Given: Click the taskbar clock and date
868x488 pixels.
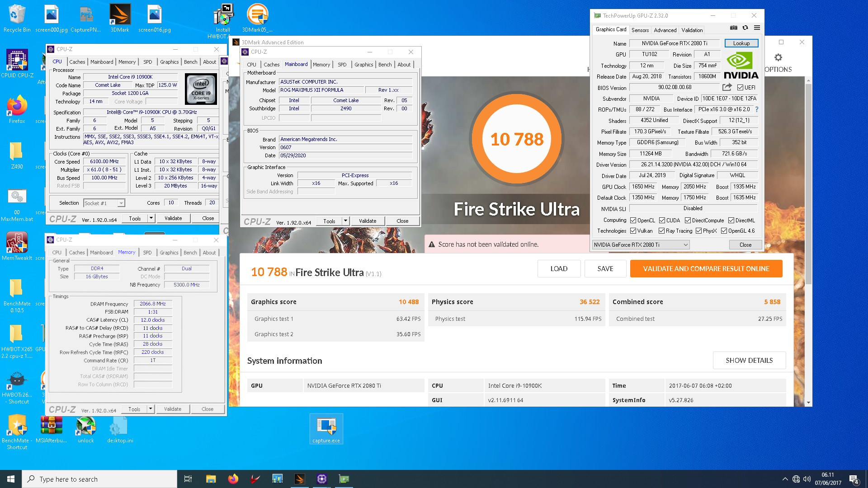Looking at the screenshot, I should (828, 479).
